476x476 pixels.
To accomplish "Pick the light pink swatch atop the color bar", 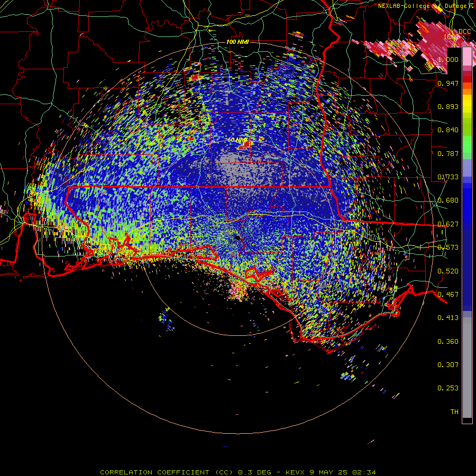I will 467,57.
